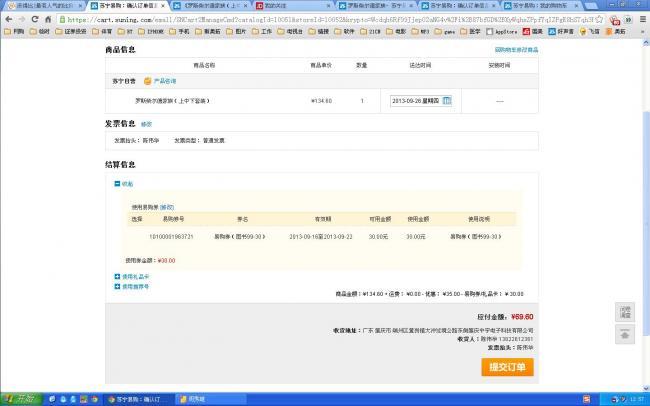Image resolution: width=650 pixels, height=406 pixels.
Task: Click the taskbar clock
Action: [637, 399]
